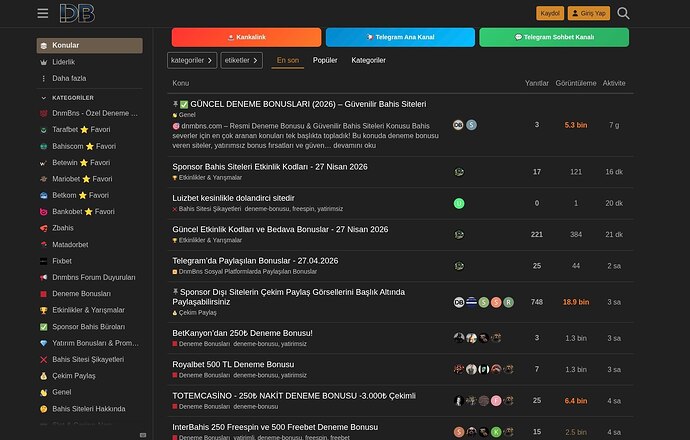This screenshot has height=440, width=690.
Task: Open the search magnifier icon
Action: [x=623, y=13]
